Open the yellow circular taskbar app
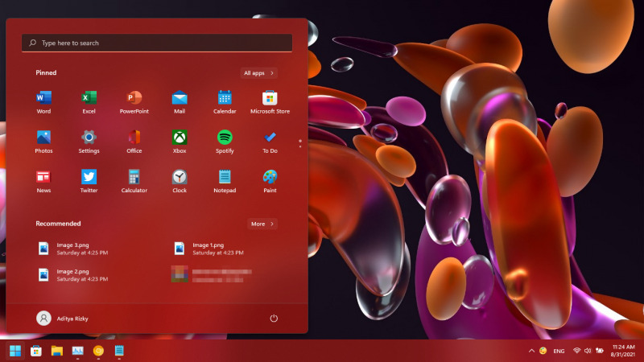644x362 pixels. tap(98, 351)
